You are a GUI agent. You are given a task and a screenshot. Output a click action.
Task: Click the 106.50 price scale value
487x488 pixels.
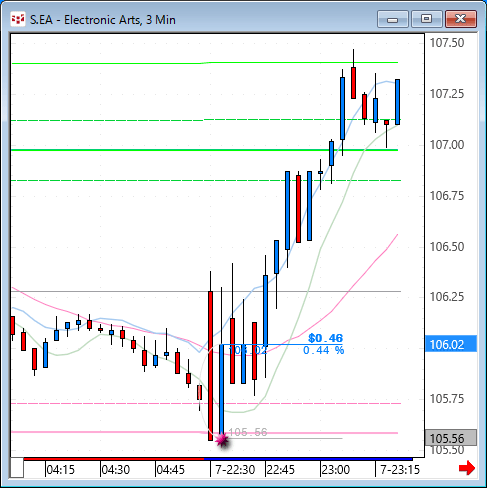(x=447, y=247)
